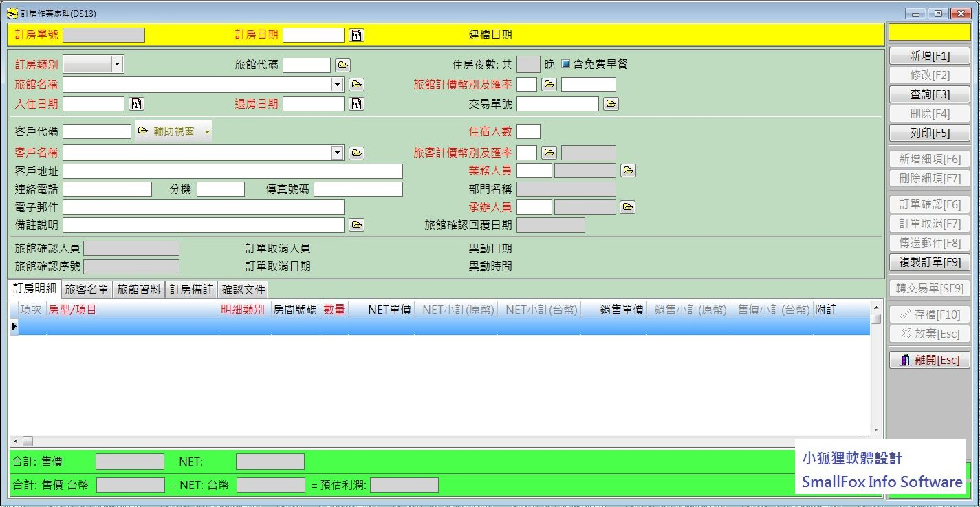This screenshot has height=507, width=980.
Task: Switch to 訂房備註 tab
Action: (x=191, y=290)
